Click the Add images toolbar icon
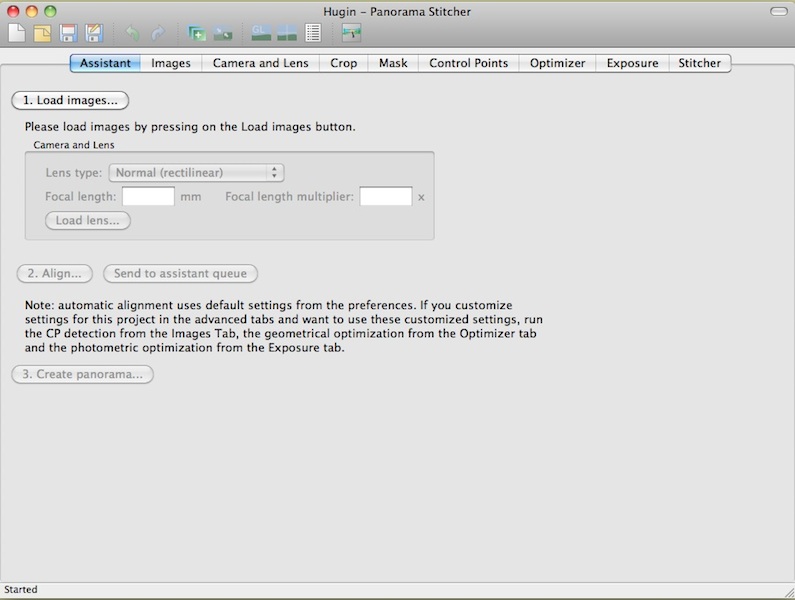Screen dimensions: 795x600 [197, 33]
